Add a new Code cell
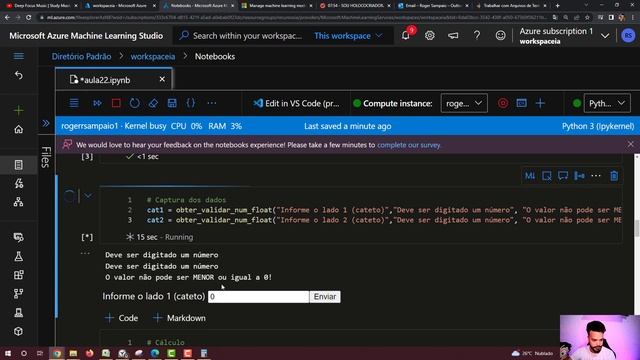 click(x=122, y=318)
